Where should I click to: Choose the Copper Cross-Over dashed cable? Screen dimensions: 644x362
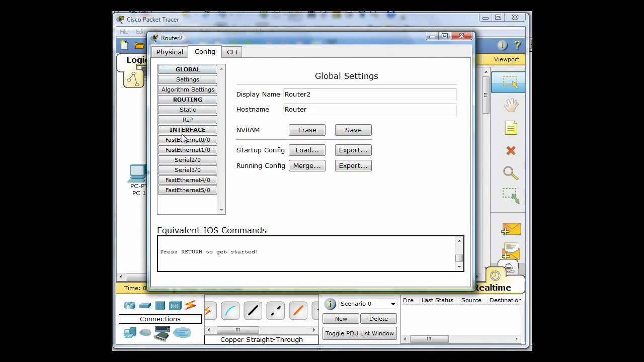pyautogui.click(x=276, y=311)
